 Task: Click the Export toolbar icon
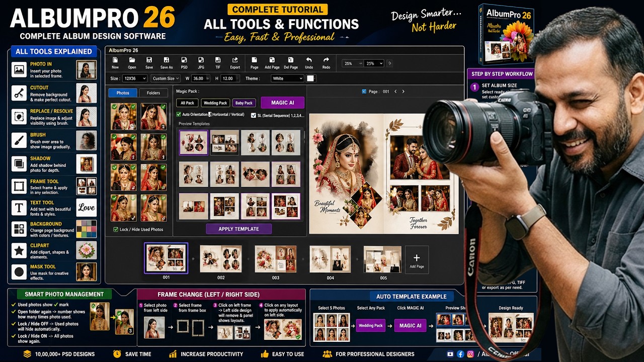pyautogui.click(x=235, y=60)
